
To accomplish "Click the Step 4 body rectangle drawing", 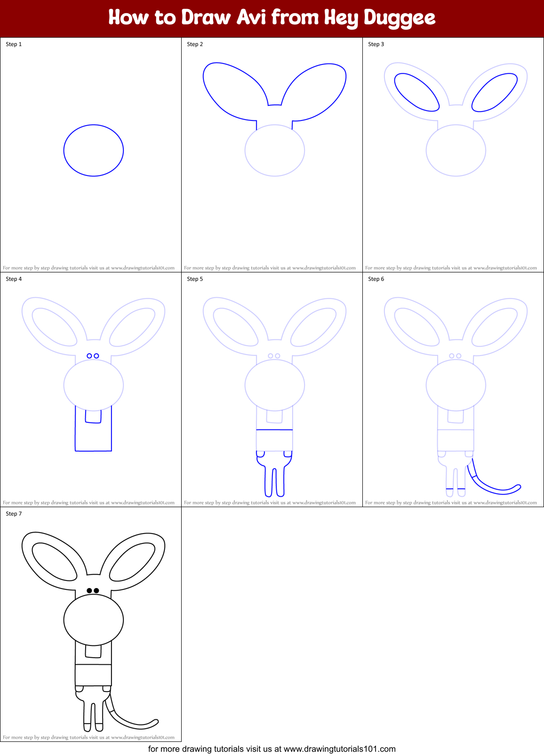I will pos(93,428).
